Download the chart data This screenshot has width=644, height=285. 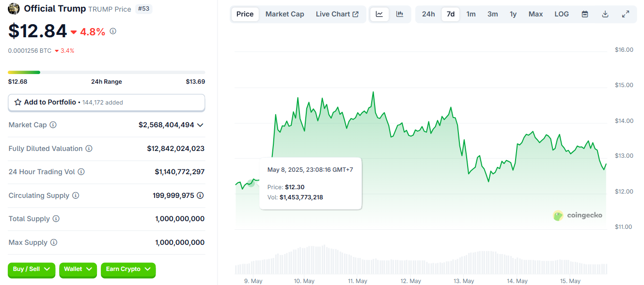click(605, 14)
